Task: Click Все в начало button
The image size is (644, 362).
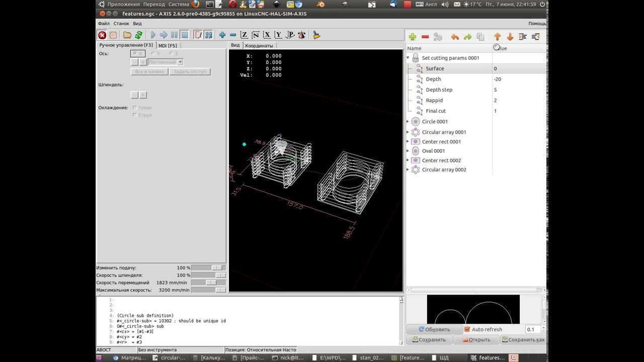Action: pyautogui.click(x=149, y=72)
